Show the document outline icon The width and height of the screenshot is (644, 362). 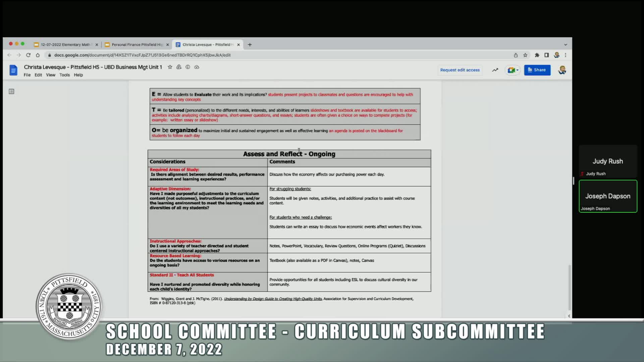(11, 92)
